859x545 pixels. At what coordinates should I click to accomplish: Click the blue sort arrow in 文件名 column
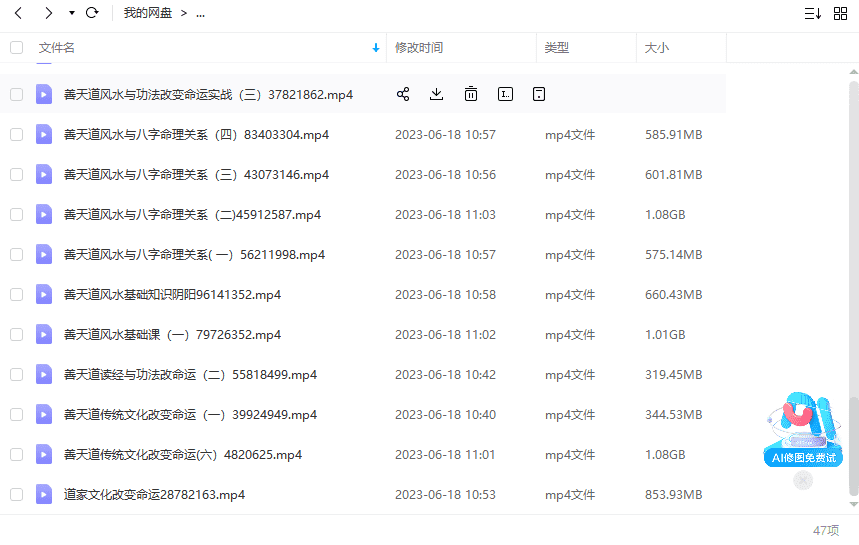point(376,47)
